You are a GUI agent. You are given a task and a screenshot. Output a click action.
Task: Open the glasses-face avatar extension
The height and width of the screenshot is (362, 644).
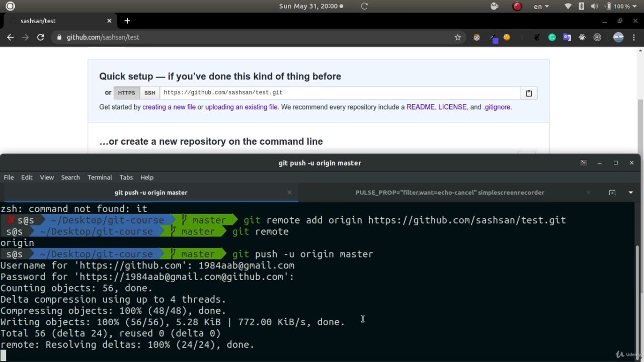pos(476,37)
